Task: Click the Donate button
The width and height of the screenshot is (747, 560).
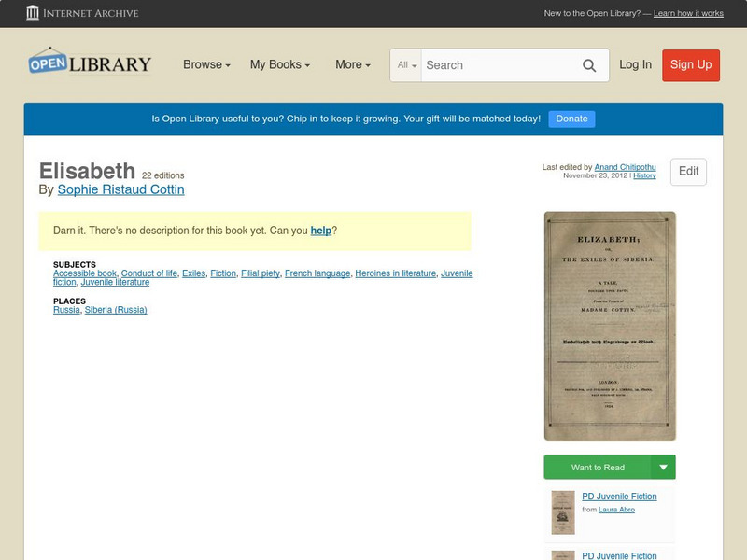Action: pos(571,119)
